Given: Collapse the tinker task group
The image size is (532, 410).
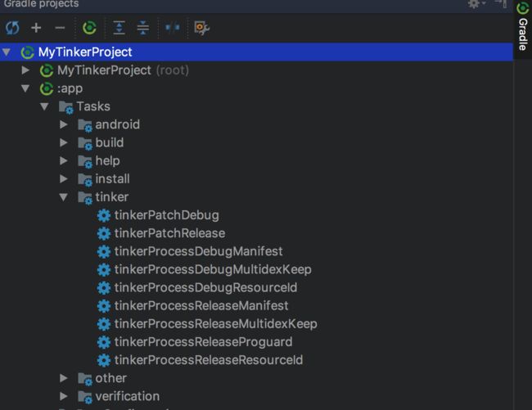Looking at the screenshot, I should click(x=64, y=197).
